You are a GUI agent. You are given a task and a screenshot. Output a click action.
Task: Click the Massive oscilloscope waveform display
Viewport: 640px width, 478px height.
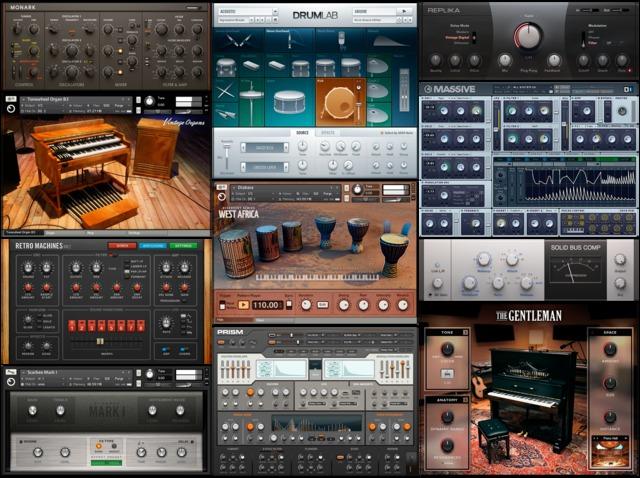[580, 184]
